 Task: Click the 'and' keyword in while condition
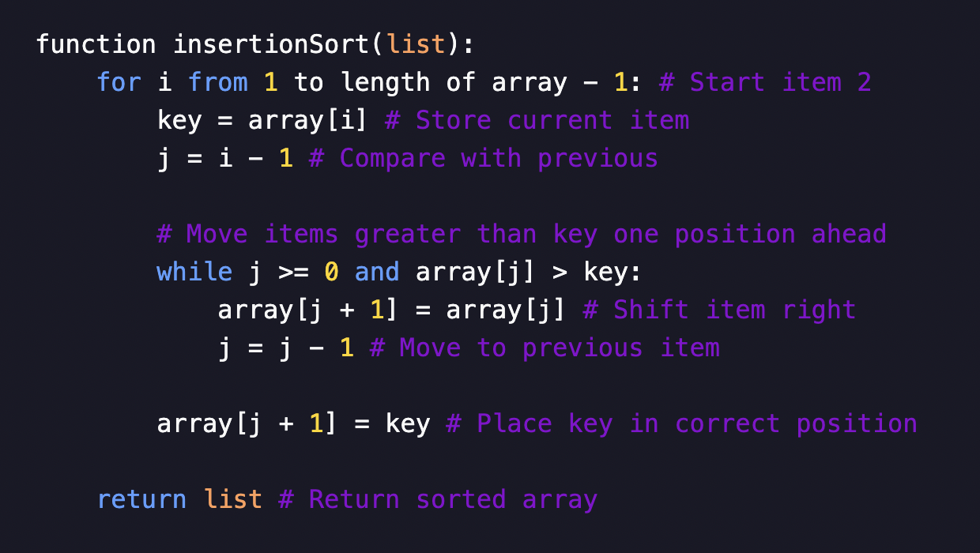377,272
